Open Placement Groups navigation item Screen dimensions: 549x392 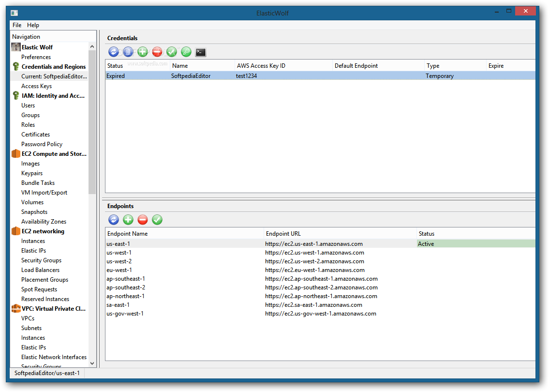pos(45,280)
